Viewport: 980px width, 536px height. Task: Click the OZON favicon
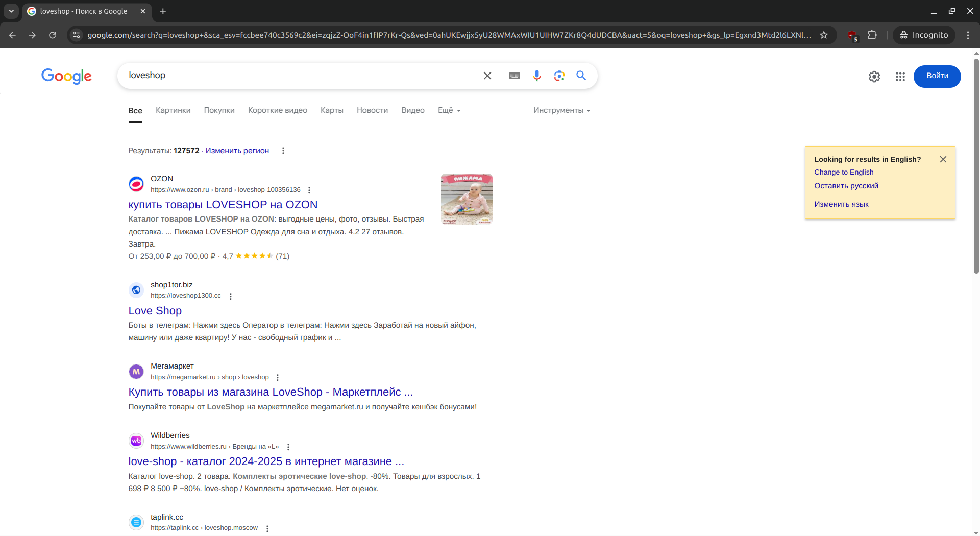coord(136,184)
